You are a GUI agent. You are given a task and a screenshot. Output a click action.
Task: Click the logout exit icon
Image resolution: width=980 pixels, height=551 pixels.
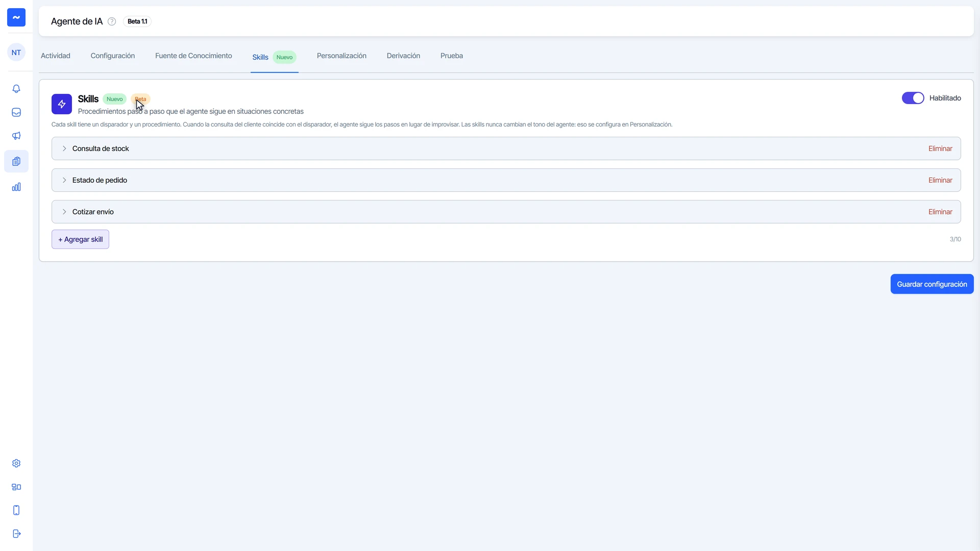[16, 534]
